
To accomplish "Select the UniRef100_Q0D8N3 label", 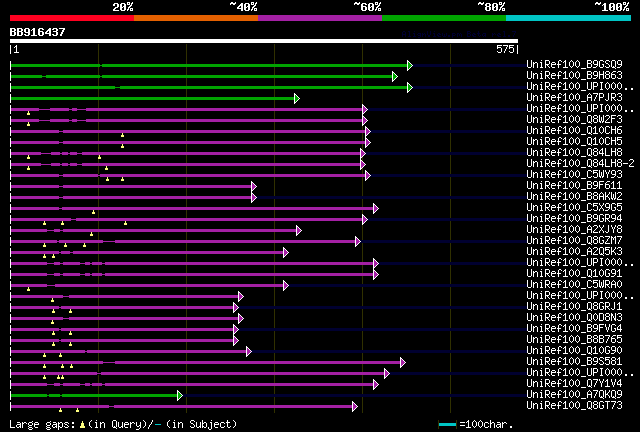I will [574, 317].
